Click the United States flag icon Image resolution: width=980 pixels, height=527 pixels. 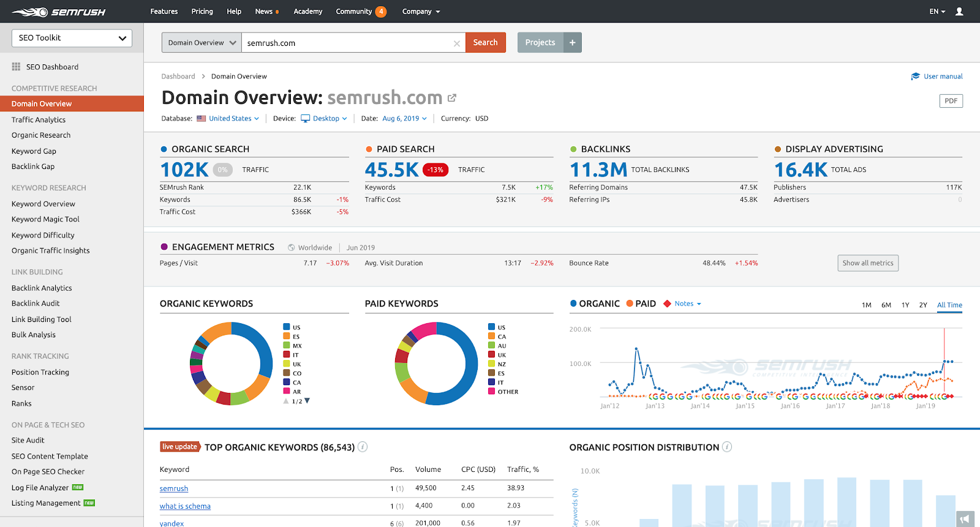coord(201,119)
